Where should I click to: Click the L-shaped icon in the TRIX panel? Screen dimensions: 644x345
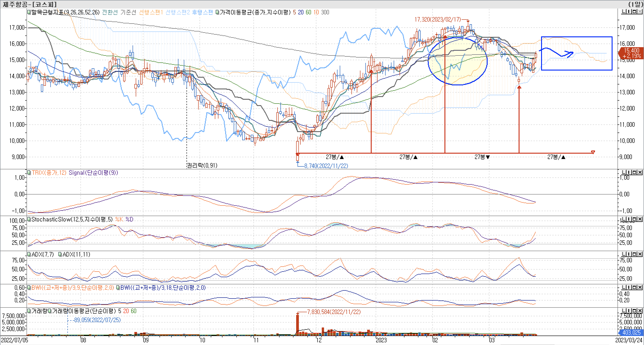click(624, 172)
